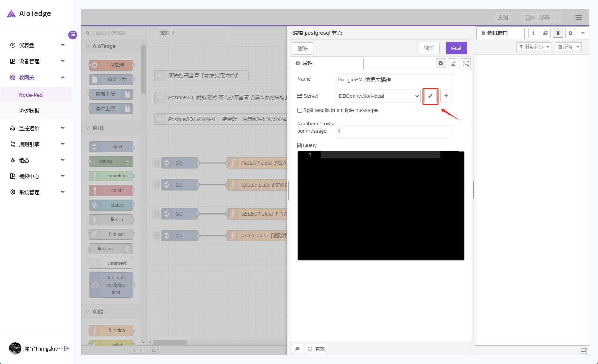Open the 所有节点 filter dropdown

pyautogui.click(x=534, y=47)
